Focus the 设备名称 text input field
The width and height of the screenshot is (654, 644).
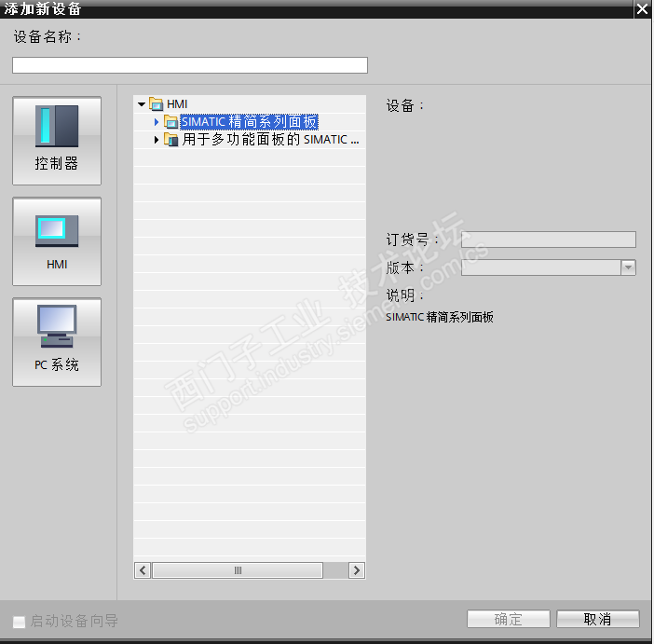pyautogui.click(x=190, y=65)
